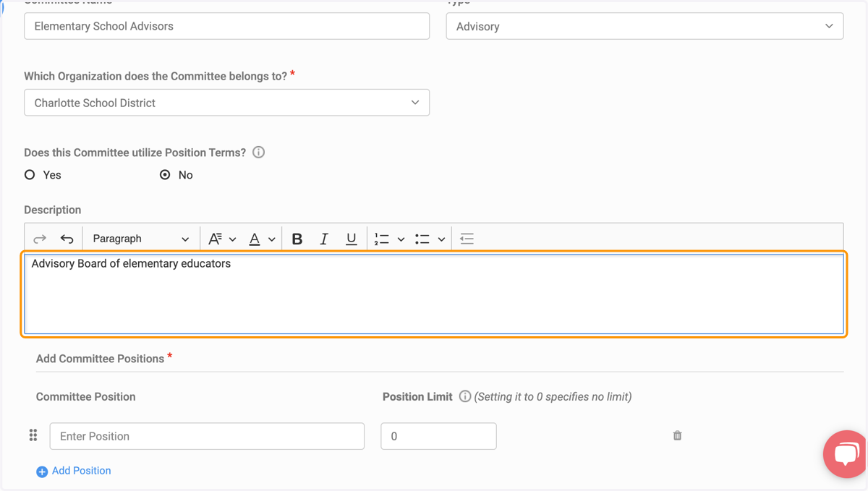868x491 pixels.
Task: Open the Type dropdown showing Advisory
Action: [x=644, y=26]
